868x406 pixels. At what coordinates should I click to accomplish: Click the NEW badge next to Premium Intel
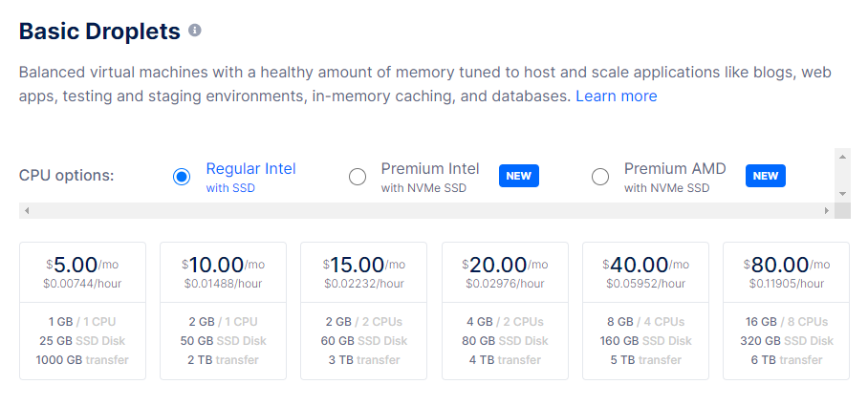coord(519,176)
